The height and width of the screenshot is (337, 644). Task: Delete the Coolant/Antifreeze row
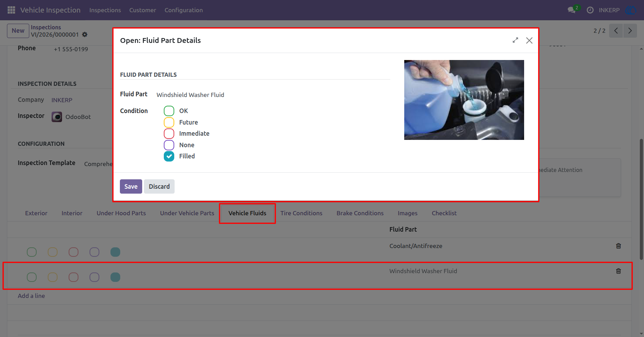(619, 246)
